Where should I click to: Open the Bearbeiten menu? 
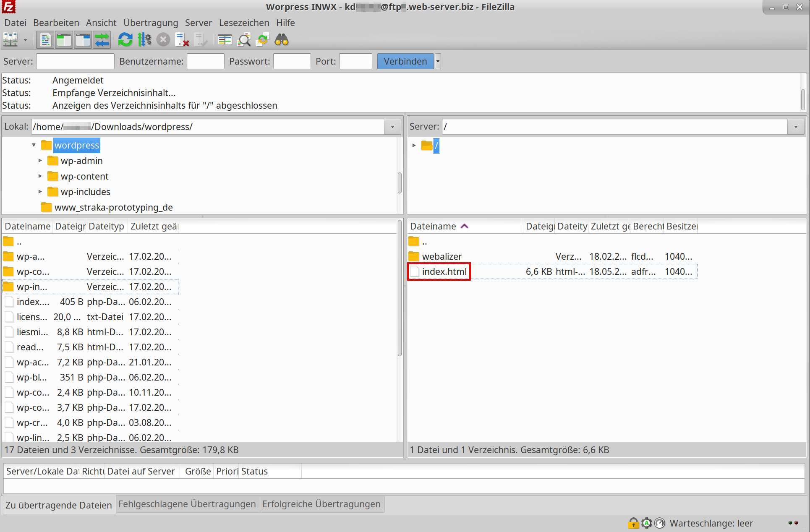click(x=56, y=23)
